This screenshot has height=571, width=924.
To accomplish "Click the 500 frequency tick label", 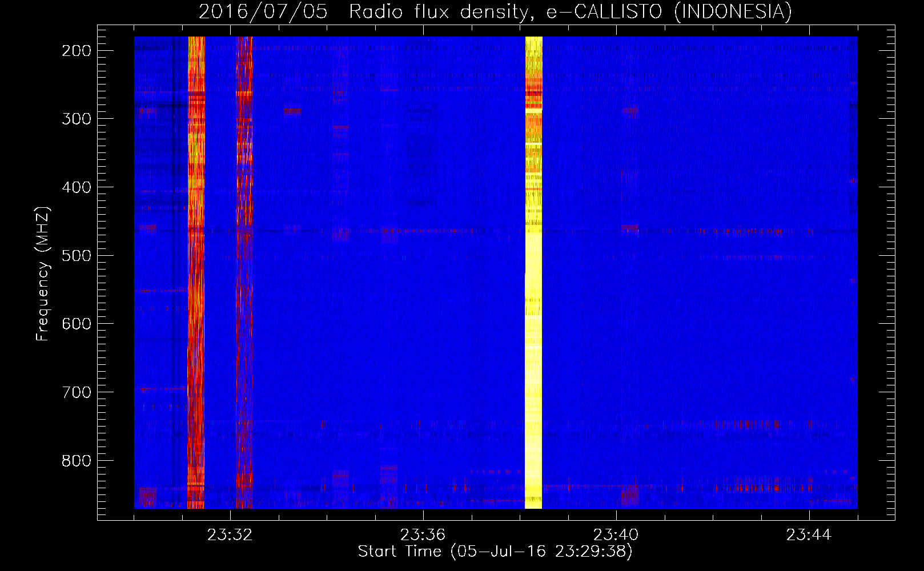I will coord(77,255).
